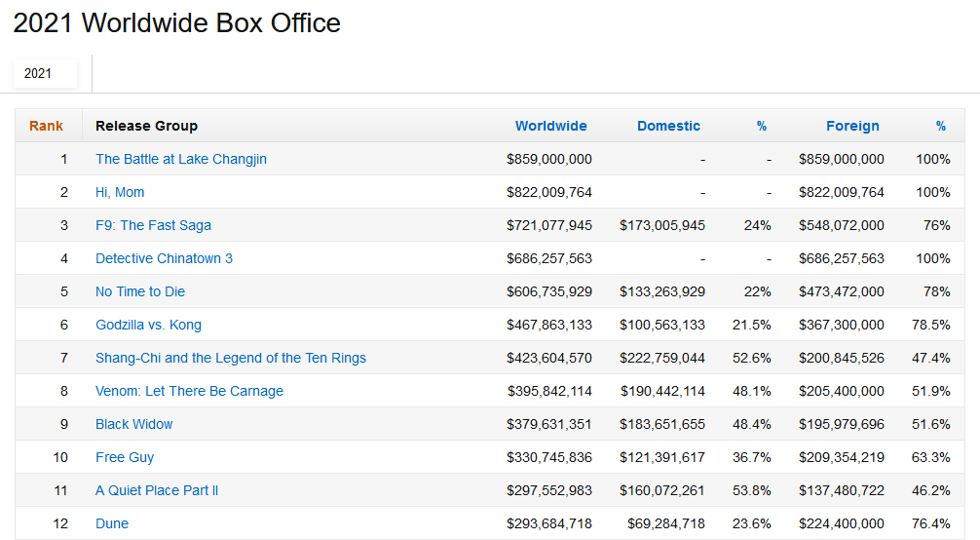Sort table by Rank column
980x540 pixels.
click(x=46, y=126)
